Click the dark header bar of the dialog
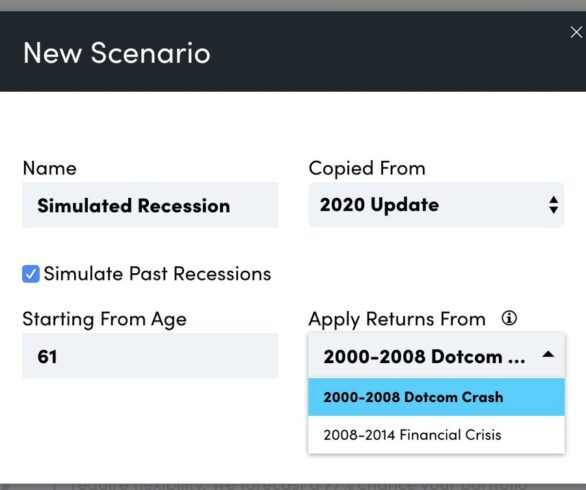The height and width of the screenshot is (490, 586). coord(293,52)
